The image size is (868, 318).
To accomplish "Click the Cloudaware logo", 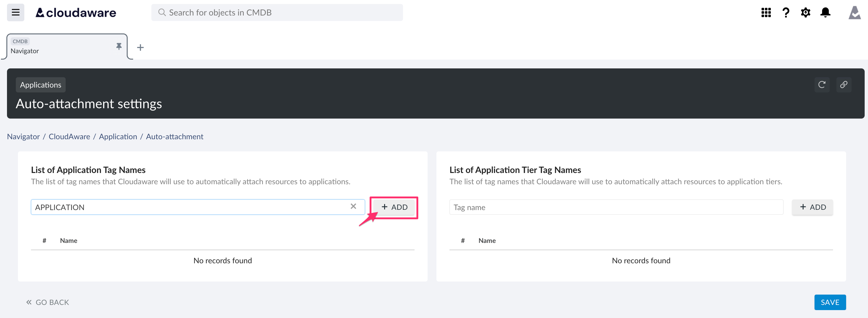I will (76, 12).
